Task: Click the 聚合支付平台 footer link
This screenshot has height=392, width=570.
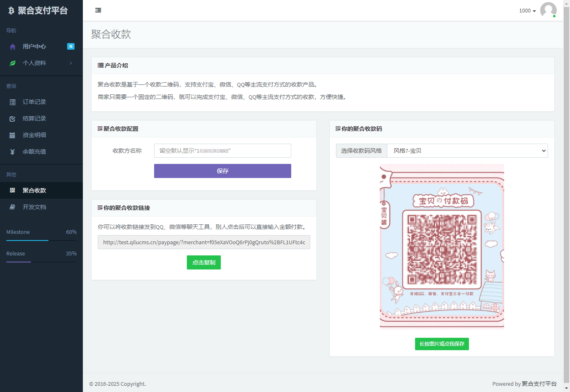Action: [539, 384]
